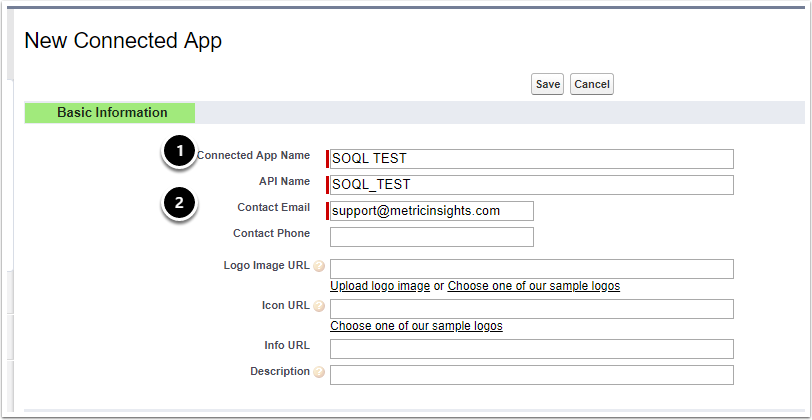Click the empty Contact Phone field
The width and height of the screenshot is (812, 420).
pos(431,237)
